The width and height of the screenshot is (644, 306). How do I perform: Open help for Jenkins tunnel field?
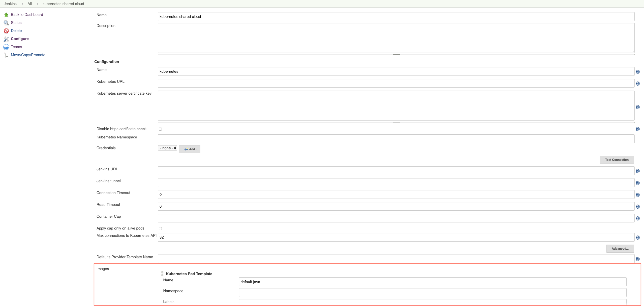638,183
